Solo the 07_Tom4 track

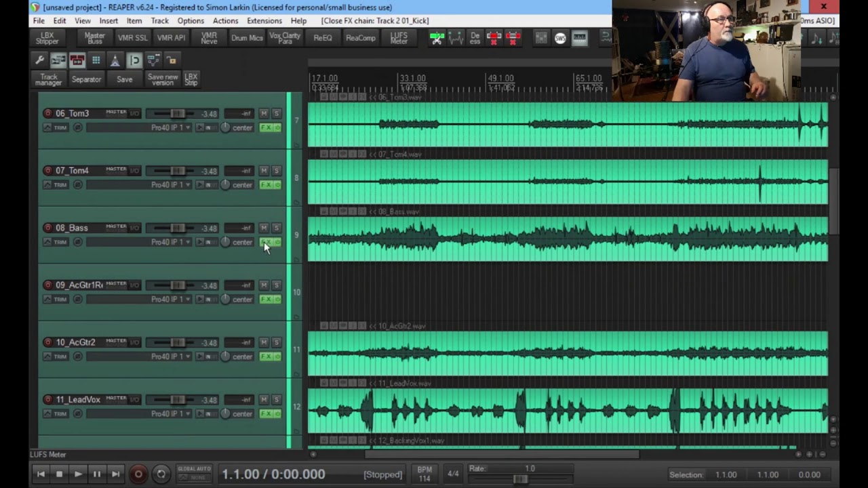click(x=276, y=171)
